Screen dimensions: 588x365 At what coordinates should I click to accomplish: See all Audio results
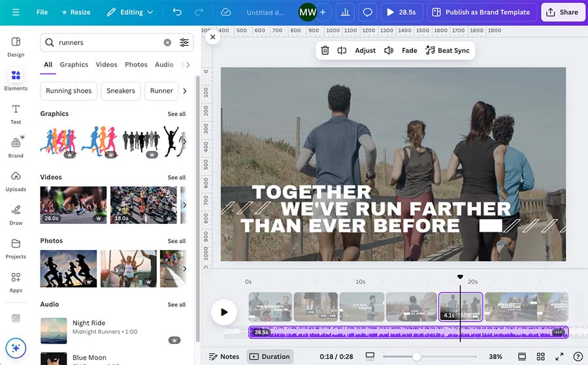(x=176, y=305)
